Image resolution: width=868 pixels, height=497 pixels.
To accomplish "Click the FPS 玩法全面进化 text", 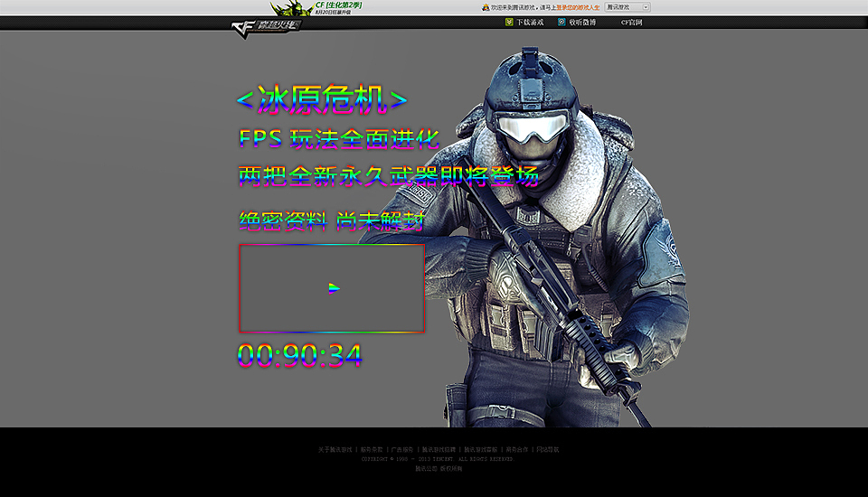I will pyautogui.click(x=339, y=139).
